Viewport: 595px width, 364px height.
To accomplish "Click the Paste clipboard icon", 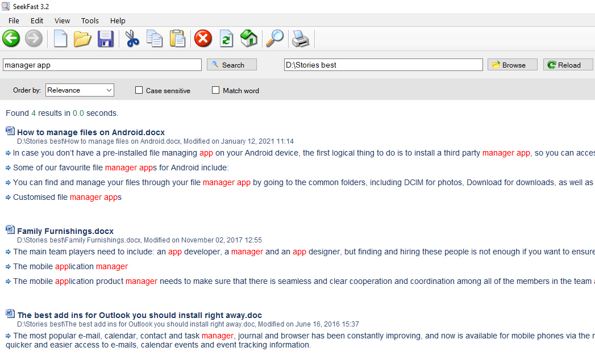I will 178,39.
